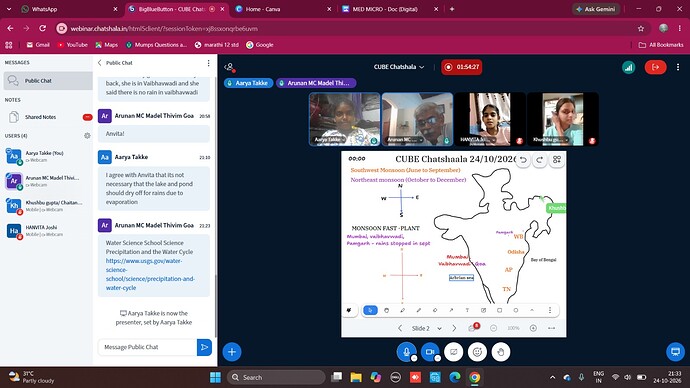This screenshot has width=690, height=388.
Task: Select the whiteboard pointer select tool
Action: click(370, 310)
